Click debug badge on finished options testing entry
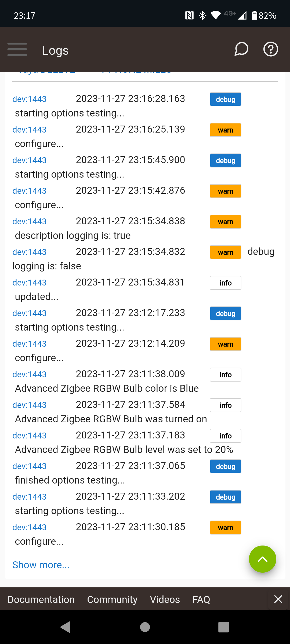This screenshot has height=644, width=290. [226, 466]
